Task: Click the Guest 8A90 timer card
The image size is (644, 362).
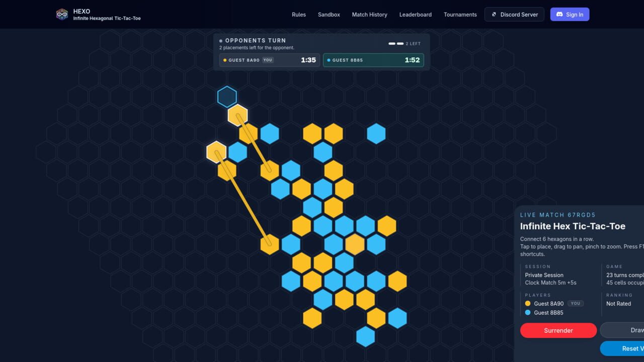Action: 270,60
